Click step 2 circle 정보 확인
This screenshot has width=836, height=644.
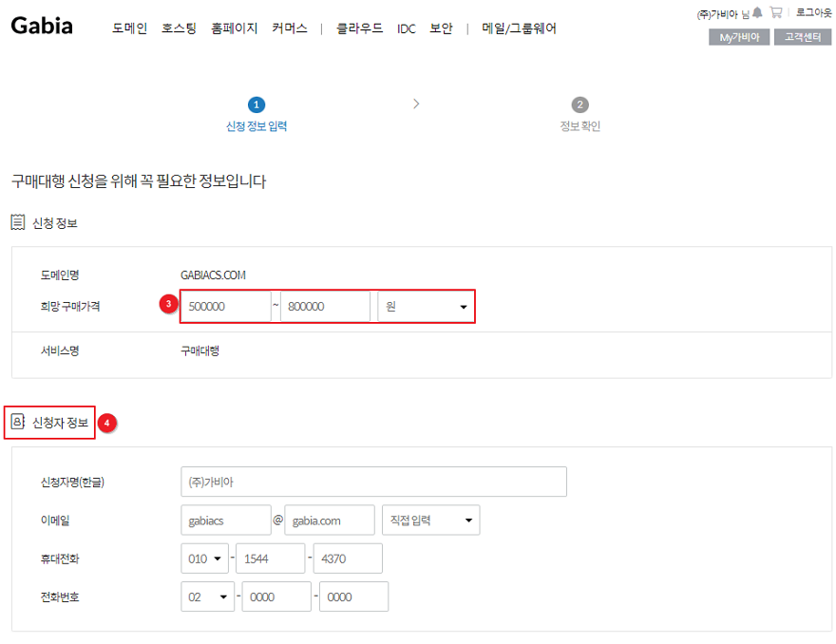click(x=580, y=104)
